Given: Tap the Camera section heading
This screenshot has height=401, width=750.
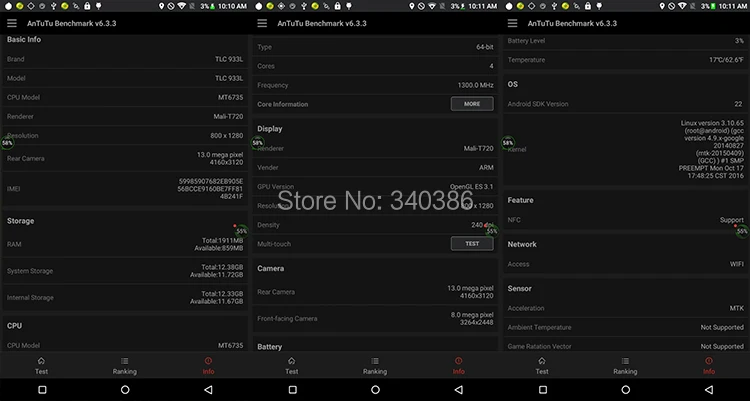Looking at the screenshot, I should [x=271, y=268].
